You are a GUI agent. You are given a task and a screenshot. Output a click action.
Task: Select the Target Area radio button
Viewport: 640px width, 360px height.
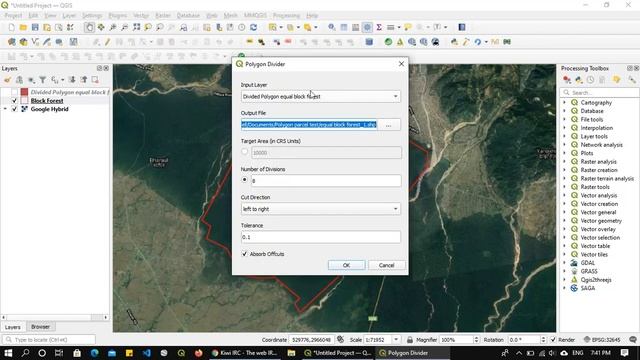[244, 152]
